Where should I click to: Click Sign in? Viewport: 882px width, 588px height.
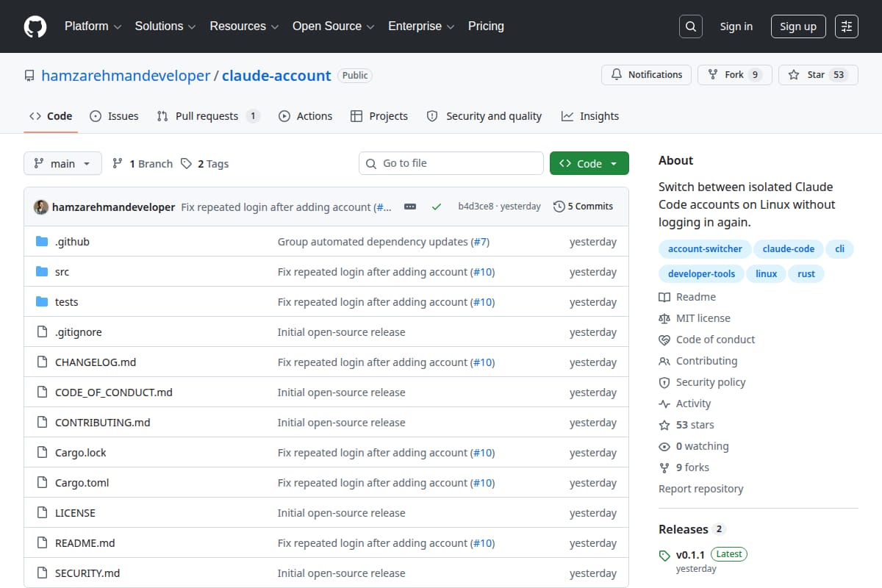click(x=736, y=26)
